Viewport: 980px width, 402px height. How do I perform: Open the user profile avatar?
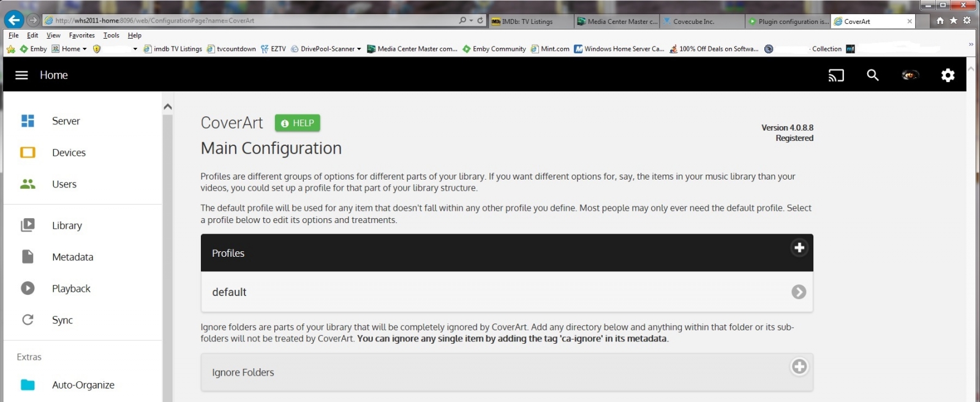tap(910, 75)
